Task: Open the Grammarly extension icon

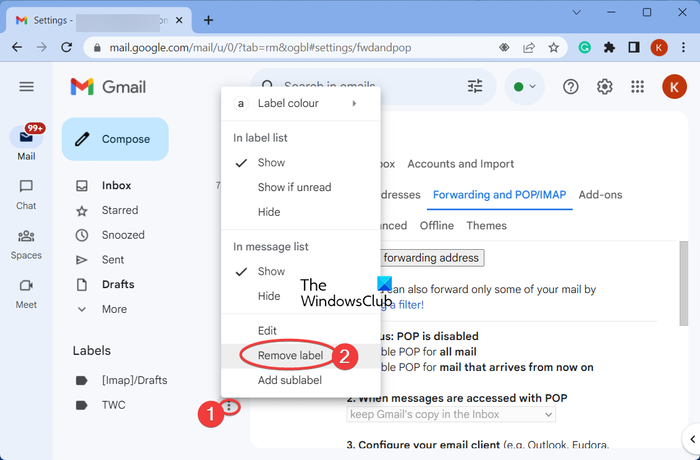Action: coord(584,47)
